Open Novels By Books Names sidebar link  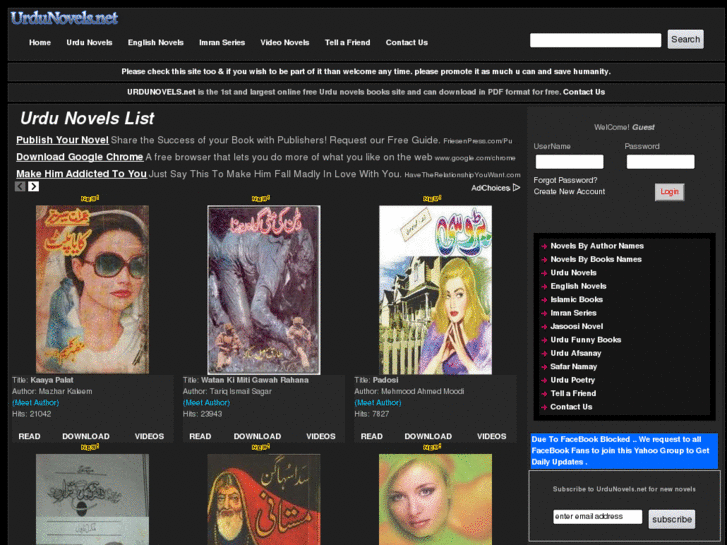(596, 259)
